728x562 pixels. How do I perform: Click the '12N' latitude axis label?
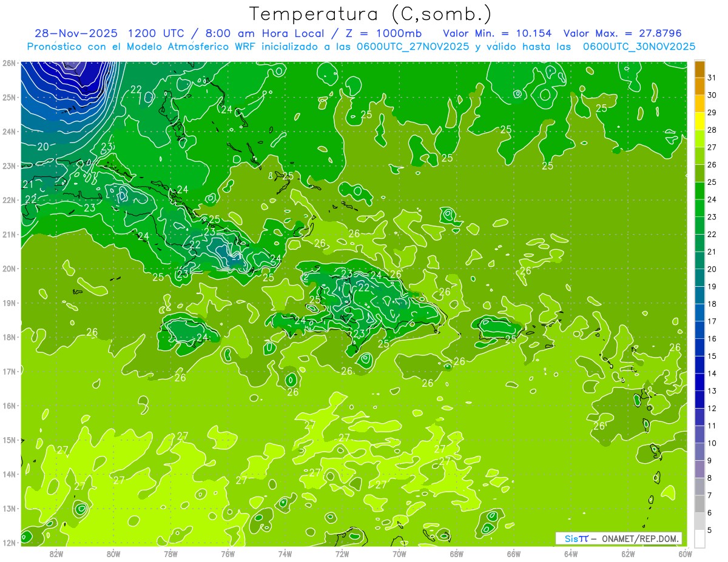pyautogui.click(x=9, y=543)
